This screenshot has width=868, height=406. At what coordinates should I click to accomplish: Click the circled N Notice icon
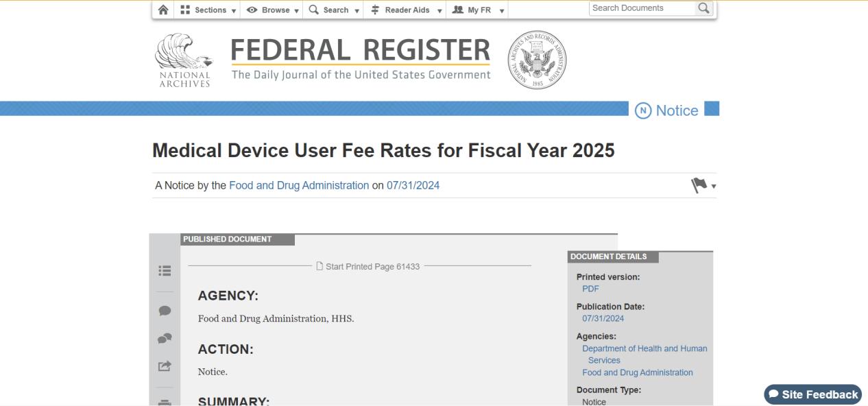pyautogui.click(x=643, y=111)
